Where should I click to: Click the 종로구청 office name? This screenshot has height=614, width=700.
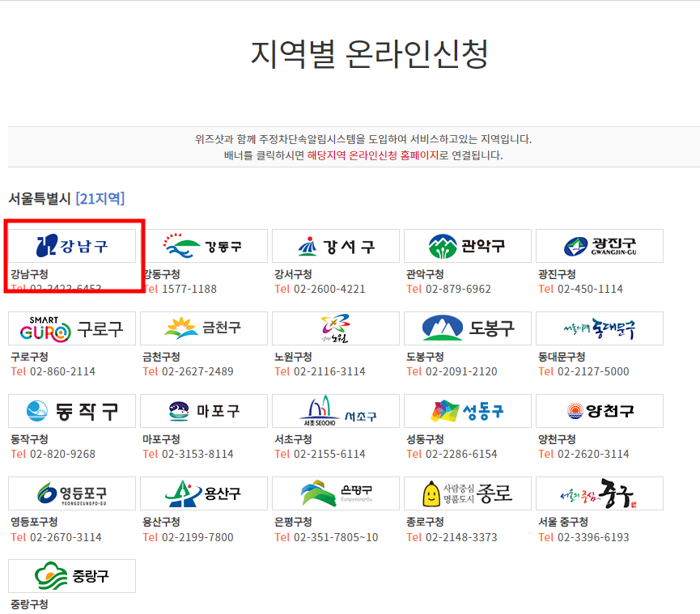425,522
